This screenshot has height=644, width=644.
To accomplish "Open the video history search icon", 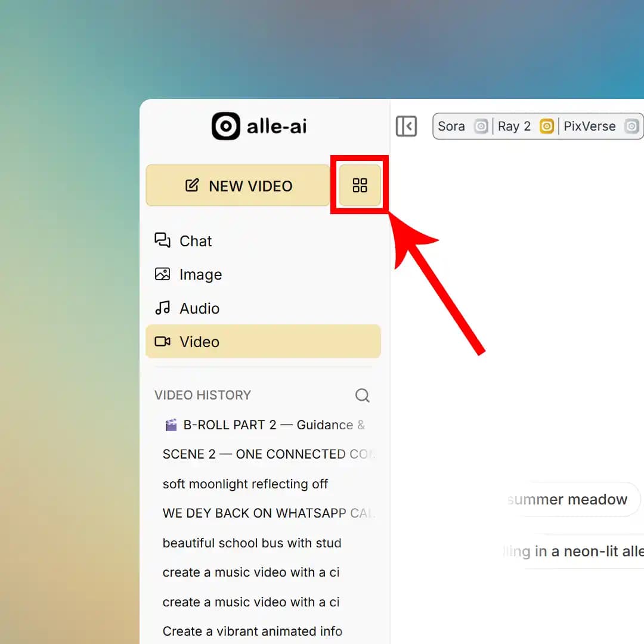I will pyautogui.click(x=363, y=395).
